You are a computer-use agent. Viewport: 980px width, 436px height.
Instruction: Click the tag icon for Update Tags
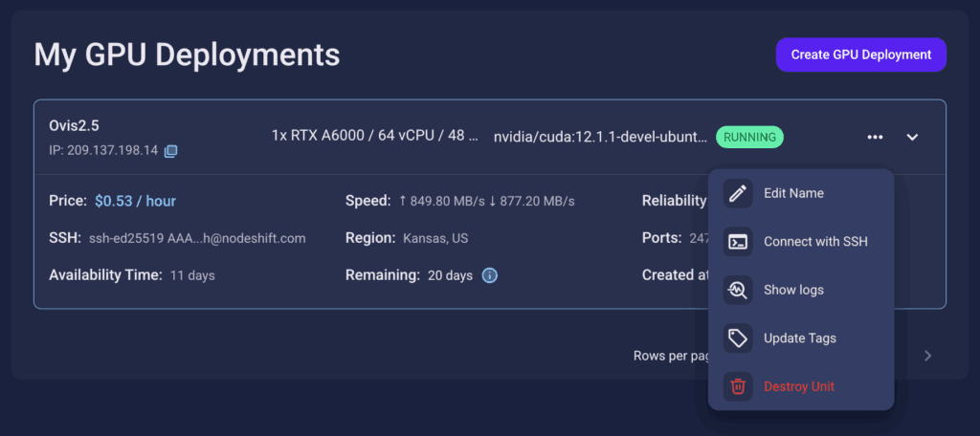click(738, 338)
